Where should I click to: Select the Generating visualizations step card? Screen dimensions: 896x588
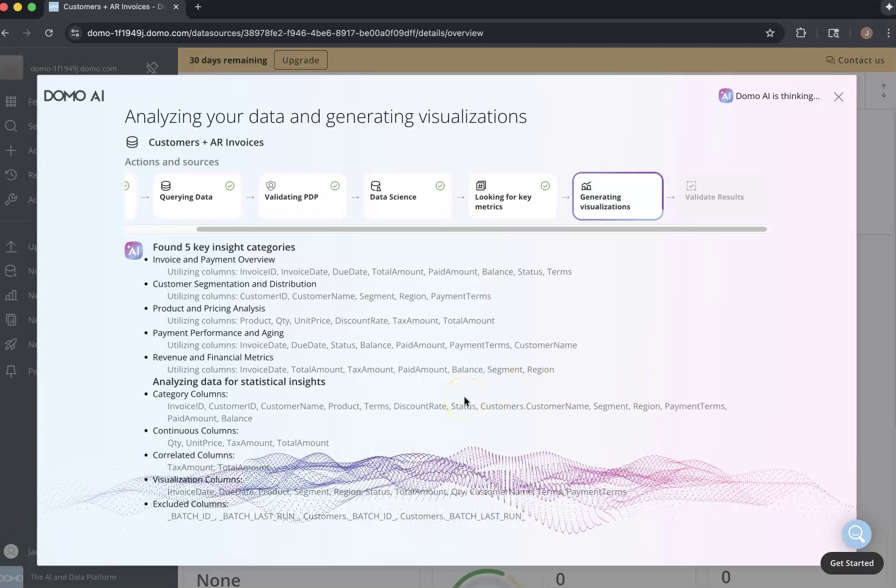(x=617, y=196)
